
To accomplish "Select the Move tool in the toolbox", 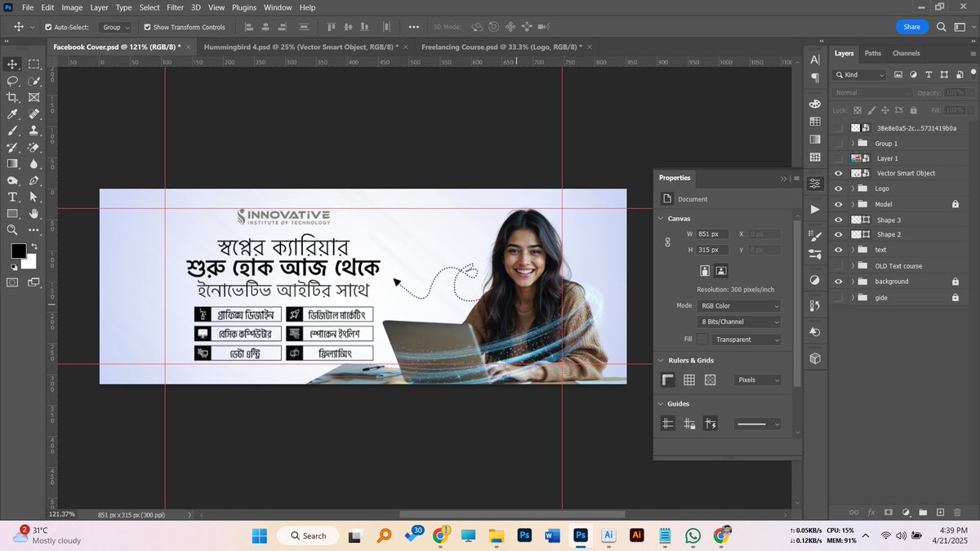I will [x=13, y=64].
